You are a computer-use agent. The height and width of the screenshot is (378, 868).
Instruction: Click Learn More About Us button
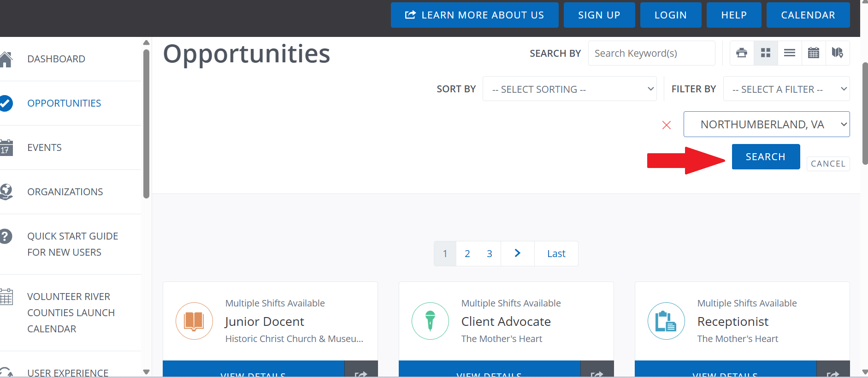point(474,15)
